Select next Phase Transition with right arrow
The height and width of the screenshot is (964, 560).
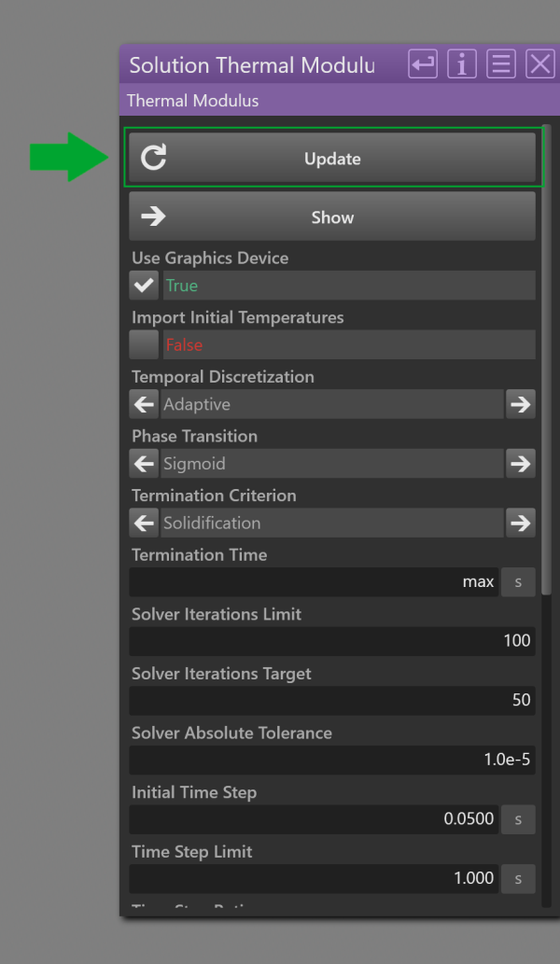click(x=521, y=464)
